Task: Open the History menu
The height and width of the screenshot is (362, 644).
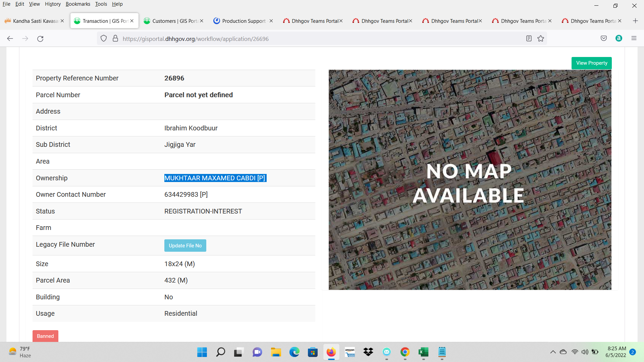Action: [x=53, y=4]
